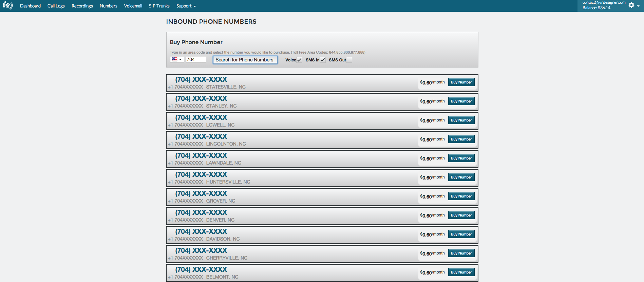
Task: Select the number above HUNTERSVILLE, NC
Action: pyautogui.click(x=201, y=174)
